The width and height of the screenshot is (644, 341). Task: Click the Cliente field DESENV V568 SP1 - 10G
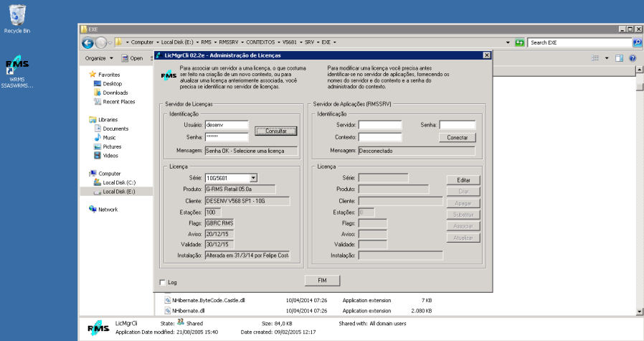247,201
